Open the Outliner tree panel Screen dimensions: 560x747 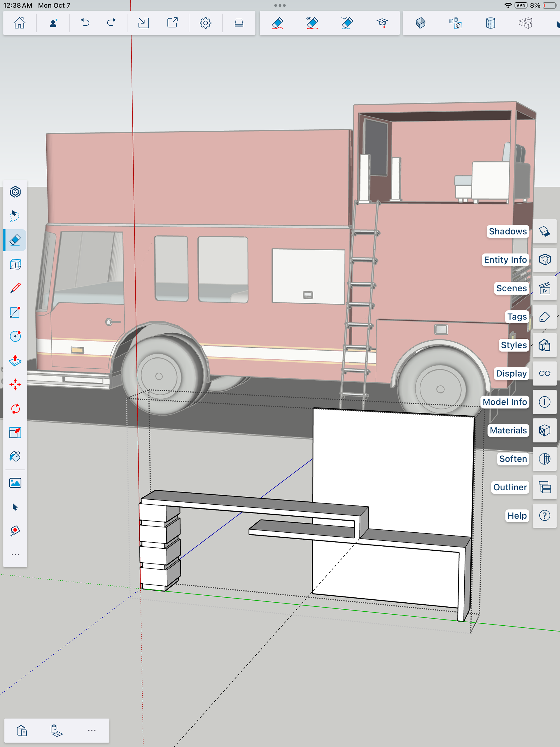point(545,487)
